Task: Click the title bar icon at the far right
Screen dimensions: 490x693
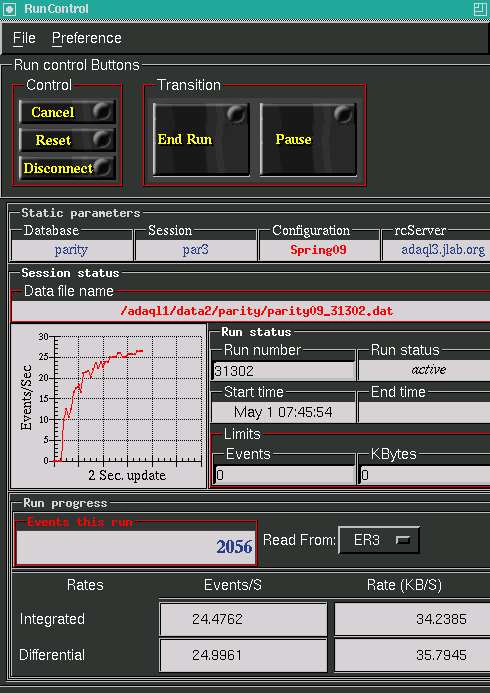Action: click(480, 9)
